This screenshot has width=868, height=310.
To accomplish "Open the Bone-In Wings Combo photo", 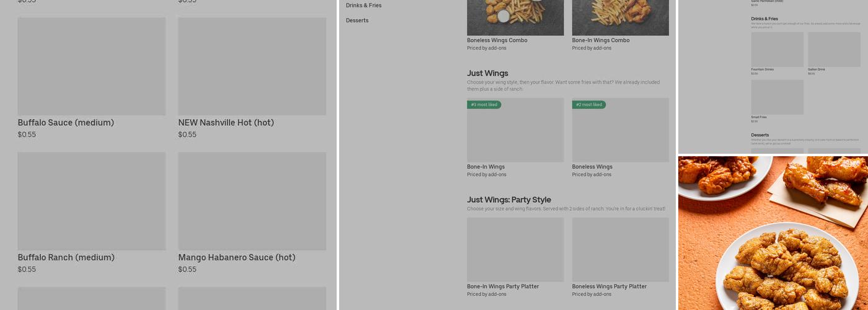I will coord(620,17).
